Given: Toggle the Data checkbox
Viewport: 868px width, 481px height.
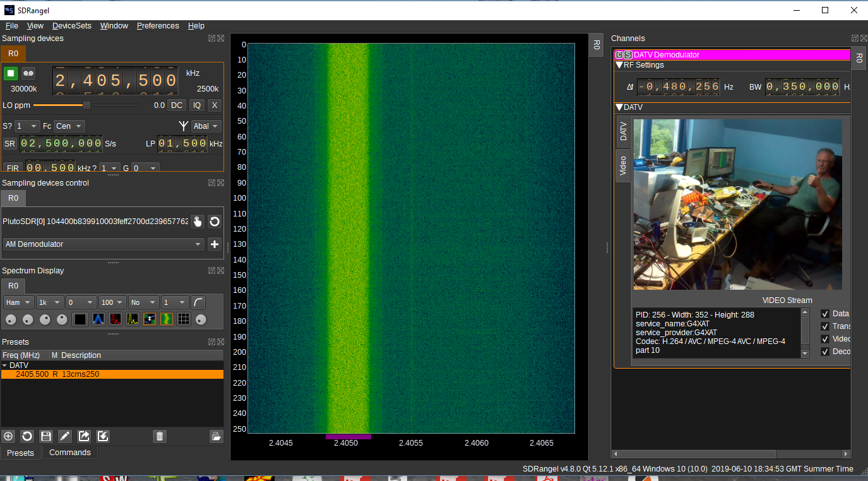Looking at the screenshot, I should (x=824, y=314).
